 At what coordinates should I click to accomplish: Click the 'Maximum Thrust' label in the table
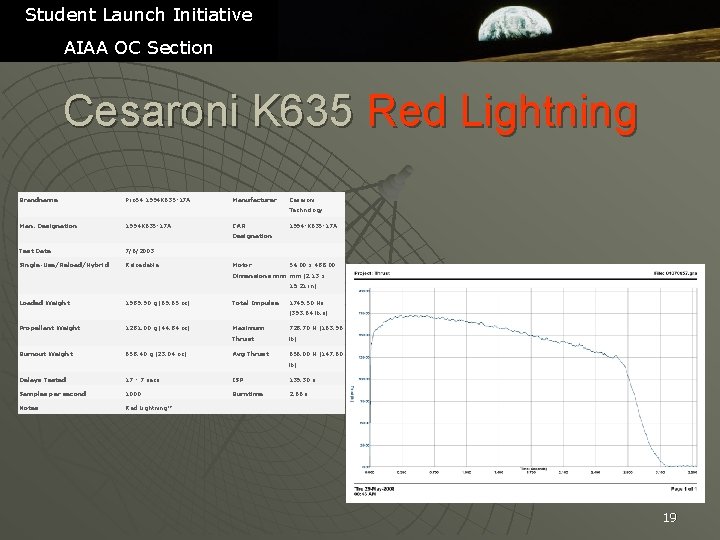point(248,333)
